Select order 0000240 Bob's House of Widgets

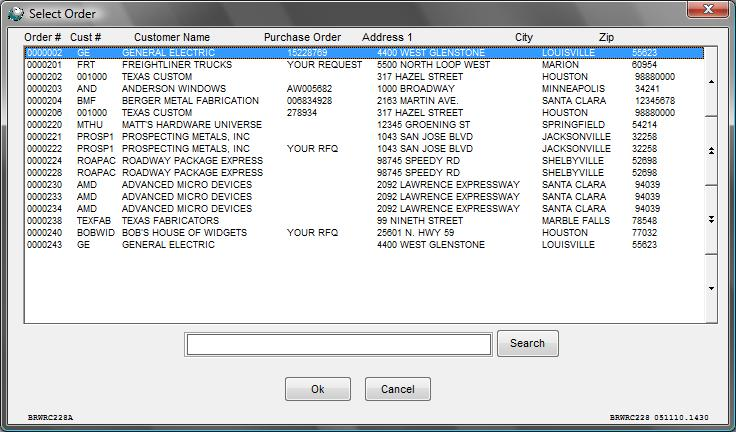tap(365, 232)
